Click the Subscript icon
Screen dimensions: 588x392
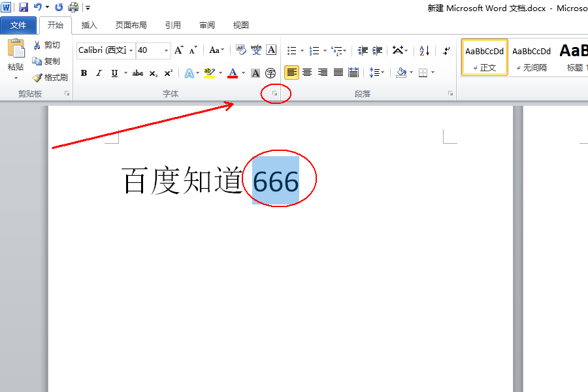pos(152,73)
